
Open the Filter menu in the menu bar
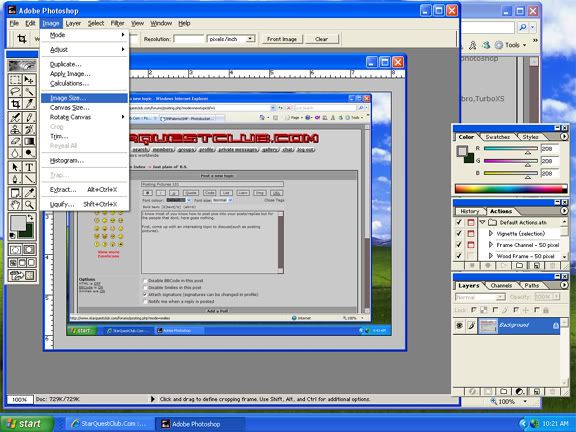tap(117, 23)
